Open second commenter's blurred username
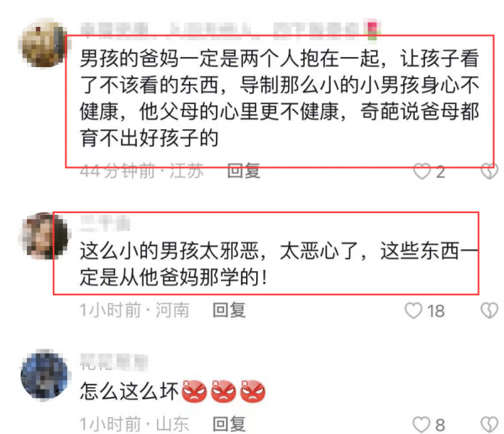This screenshot has width=504, height=434. (x=105, y=223)
